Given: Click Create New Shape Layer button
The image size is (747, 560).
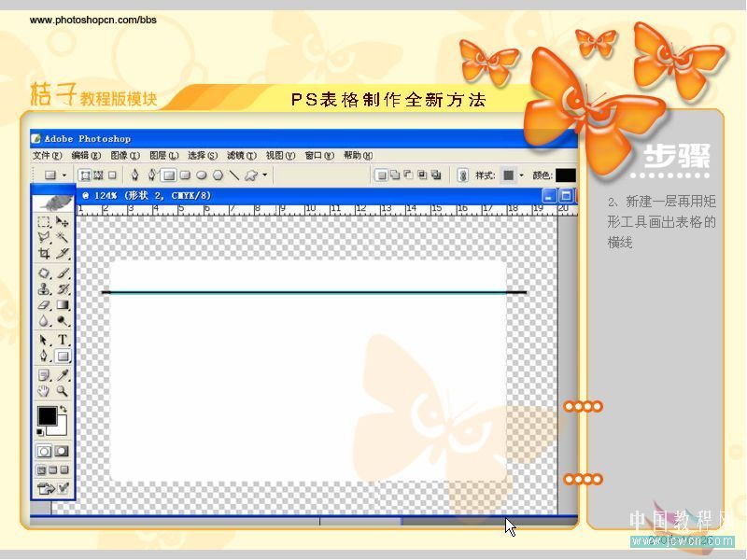Looking at the screenshot, I should point(381,175).
